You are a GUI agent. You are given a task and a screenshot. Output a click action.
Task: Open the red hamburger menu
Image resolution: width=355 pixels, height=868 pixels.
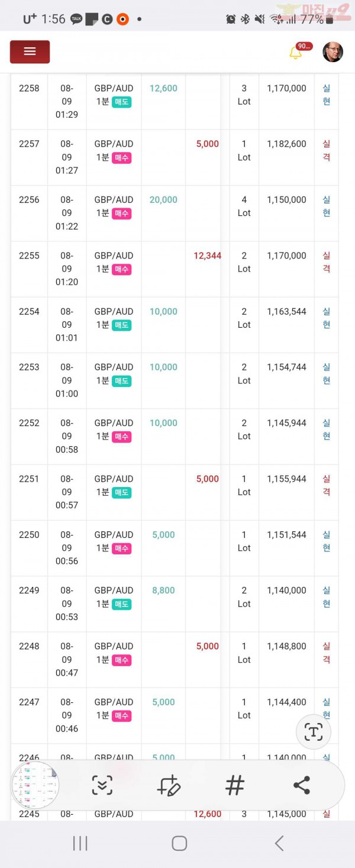click(30, 52)
